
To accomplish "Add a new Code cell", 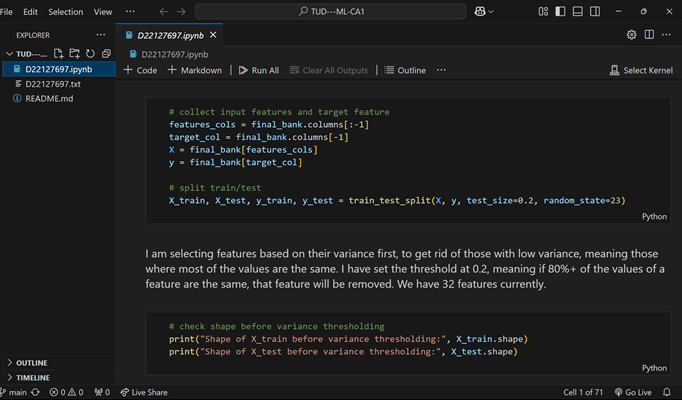I will pyautogui.click(x=140, y=70).
